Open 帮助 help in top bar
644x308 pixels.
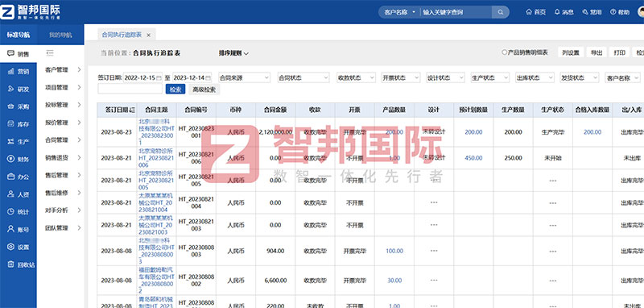point(620,12)
